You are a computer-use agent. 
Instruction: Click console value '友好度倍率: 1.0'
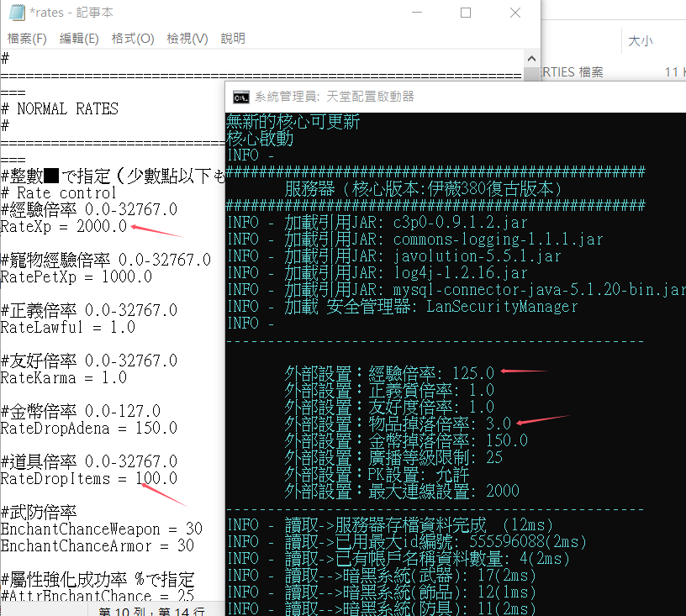coord(431,407)
